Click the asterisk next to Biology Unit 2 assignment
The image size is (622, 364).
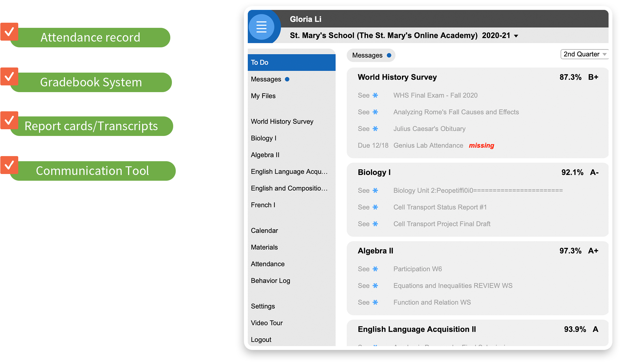coord(375,190)
